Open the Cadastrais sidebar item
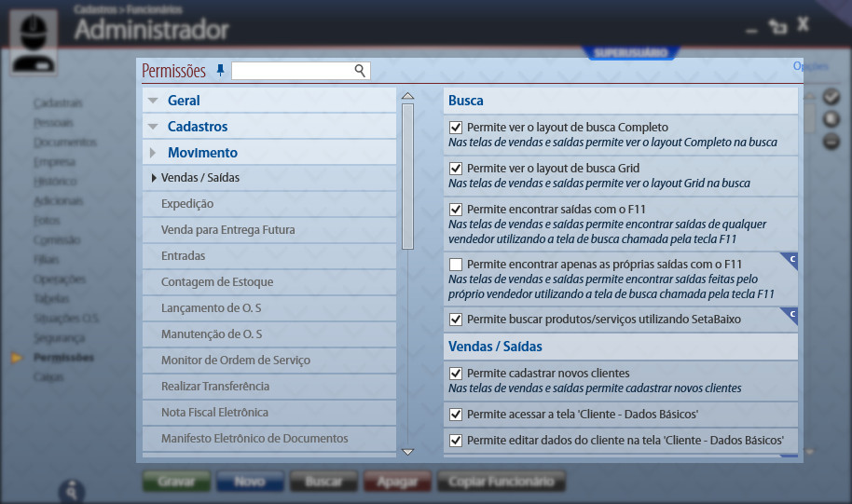 (58, 103)
